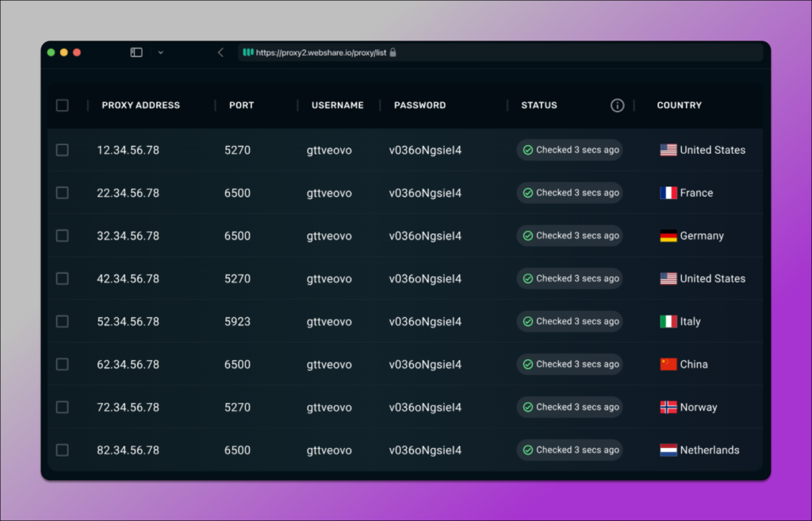The height and width of the screenshot is (521, 812).
Task: Click the lock icon in the address bar
Action: click(393, 52)
